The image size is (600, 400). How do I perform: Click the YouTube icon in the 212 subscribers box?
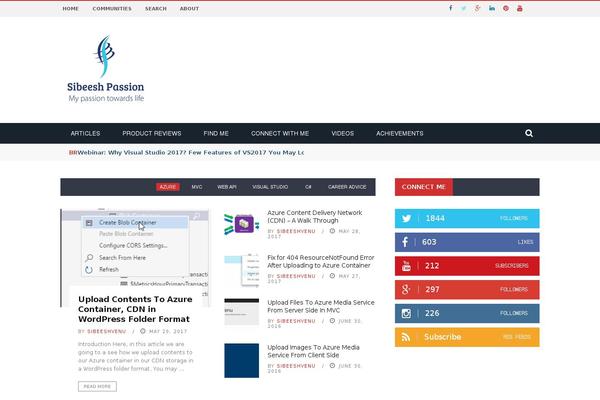tap(406, 266)
